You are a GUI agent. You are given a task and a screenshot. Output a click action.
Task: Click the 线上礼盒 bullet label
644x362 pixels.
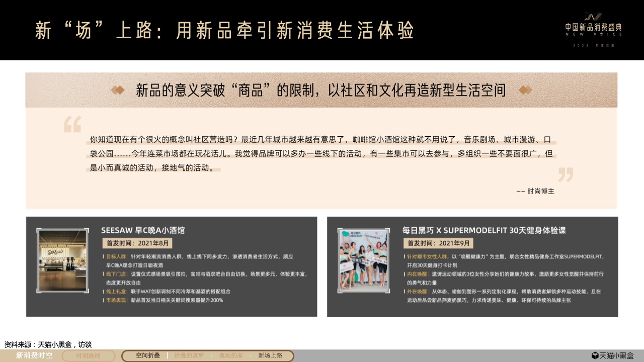pyautogui.click(x=116, y=291)
